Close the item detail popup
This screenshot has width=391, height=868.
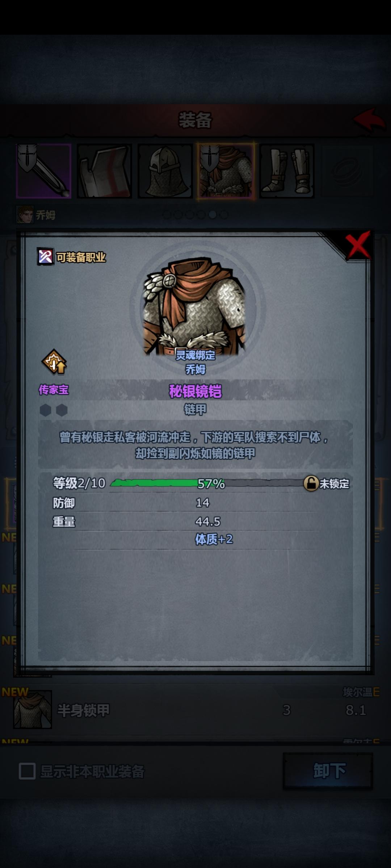coord(358,246)
